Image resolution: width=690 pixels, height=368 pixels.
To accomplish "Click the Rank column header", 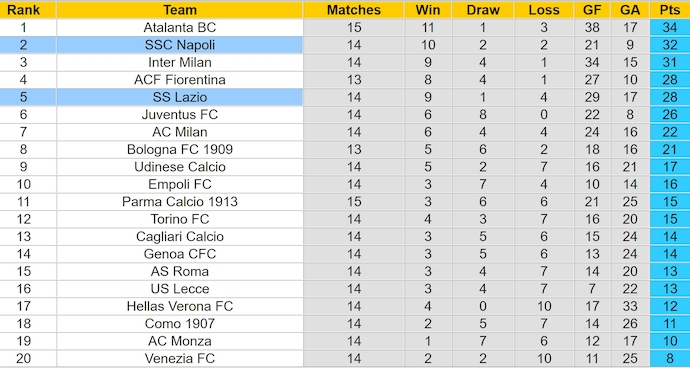I will point(24,10).
